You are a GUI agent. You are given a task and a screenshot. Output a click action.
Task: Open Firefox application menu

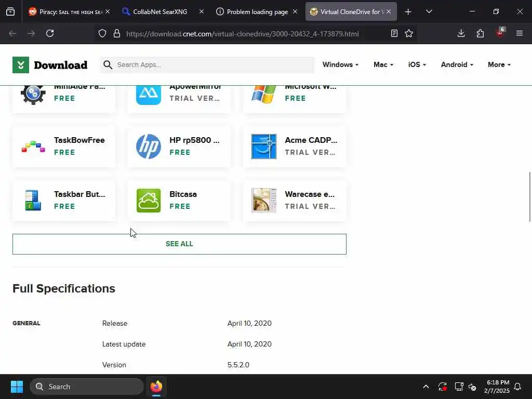520,33
